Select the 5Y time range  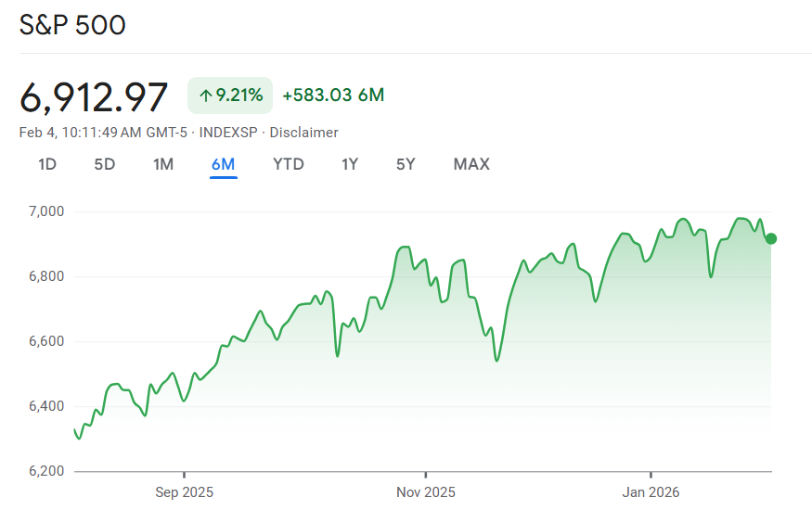point(406,164)
